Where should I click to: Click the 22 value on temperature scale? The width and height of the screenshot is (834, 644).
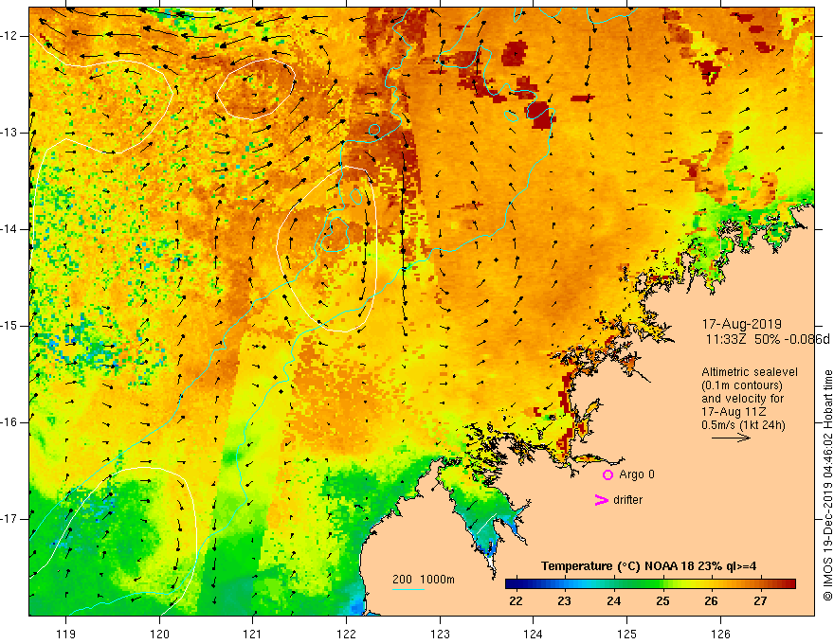coord(516,601)
